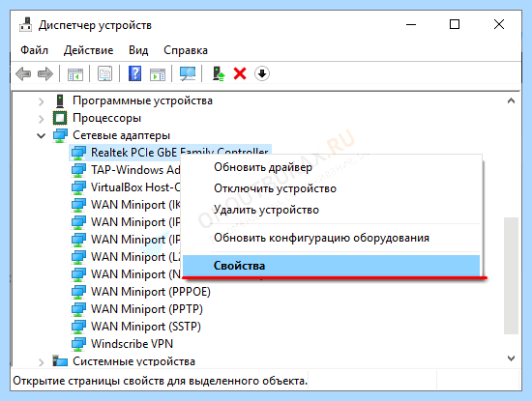
Task: Click the Back arrow toolbar icon
Action: coord(23,73)
